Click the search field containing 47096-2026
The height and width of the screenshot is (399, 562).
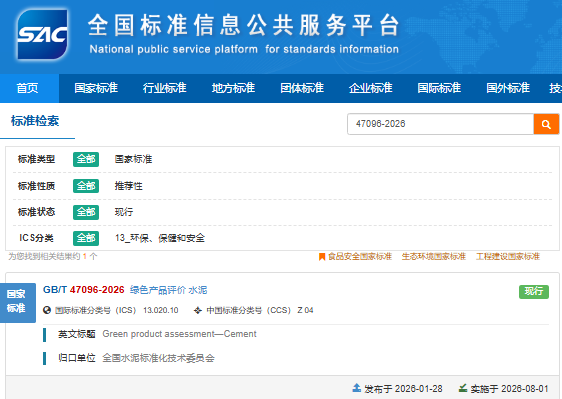(440, 124)
